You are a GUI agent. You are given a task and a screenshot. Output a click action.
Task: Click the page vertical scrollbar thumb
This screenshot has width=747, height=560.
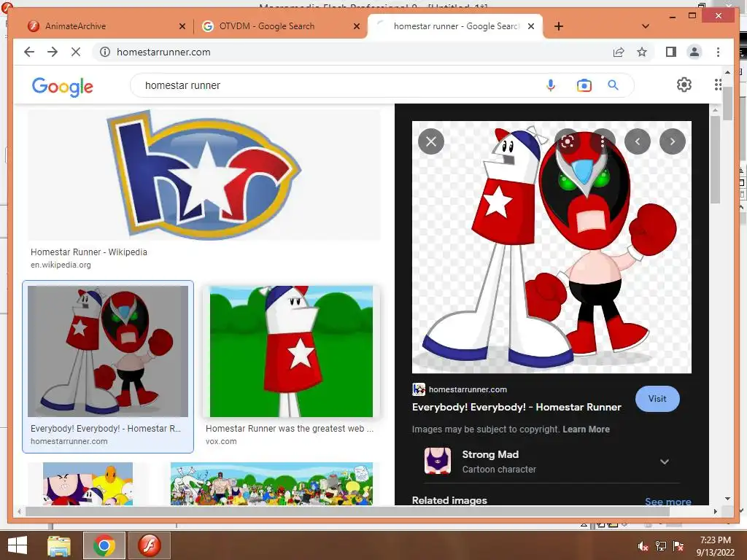click(727, 104)
